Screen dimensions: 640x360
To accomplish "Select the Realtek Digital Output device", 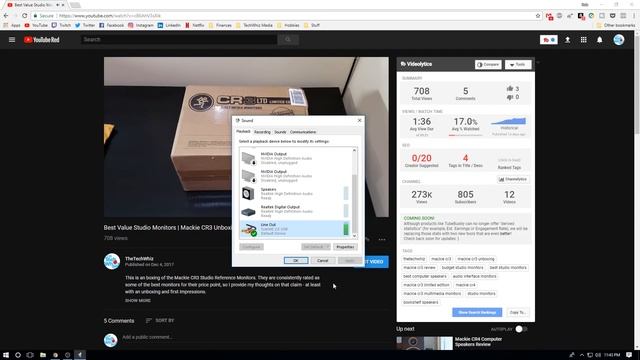I will click(x=295, y=211).
